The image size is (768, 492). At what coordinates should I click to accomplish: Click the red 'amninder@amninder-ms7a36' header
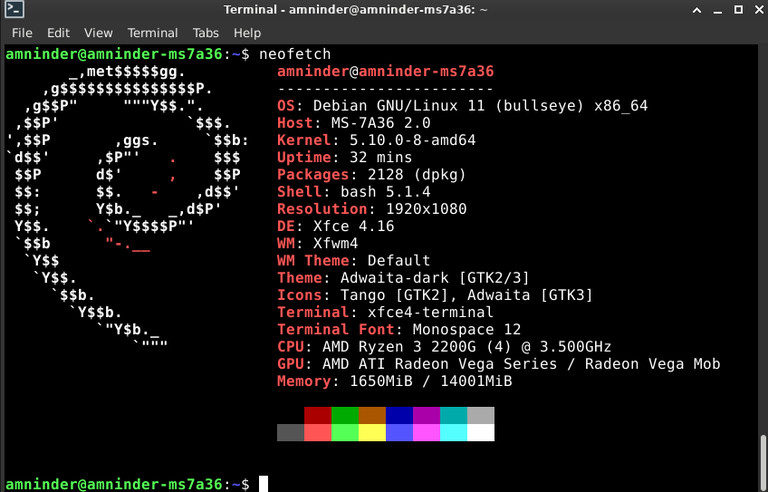[385, 72]
